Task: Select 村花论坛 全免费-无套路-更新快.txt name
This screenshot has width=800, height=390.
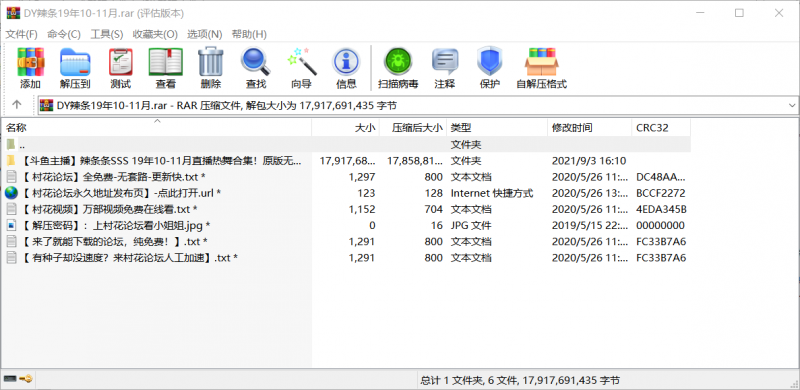Action: [x=114, y=177]
